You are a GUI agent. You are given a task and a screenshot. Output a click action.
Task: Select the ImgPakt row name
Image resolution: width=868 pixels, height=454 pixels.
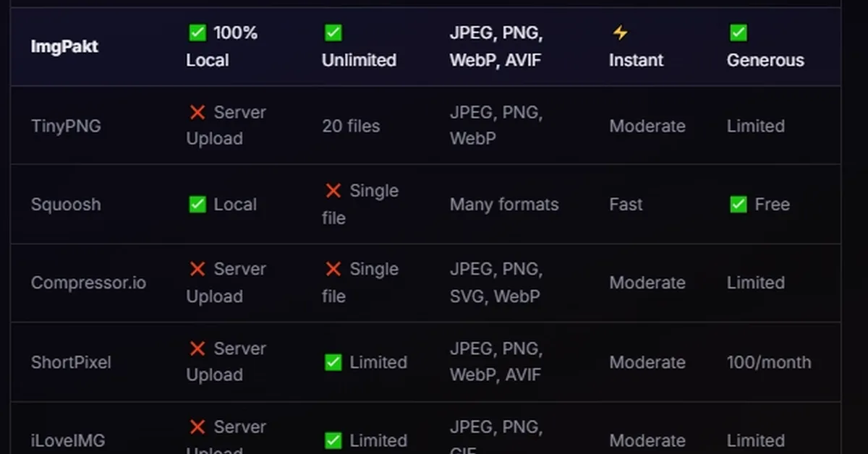pos(64,47)
